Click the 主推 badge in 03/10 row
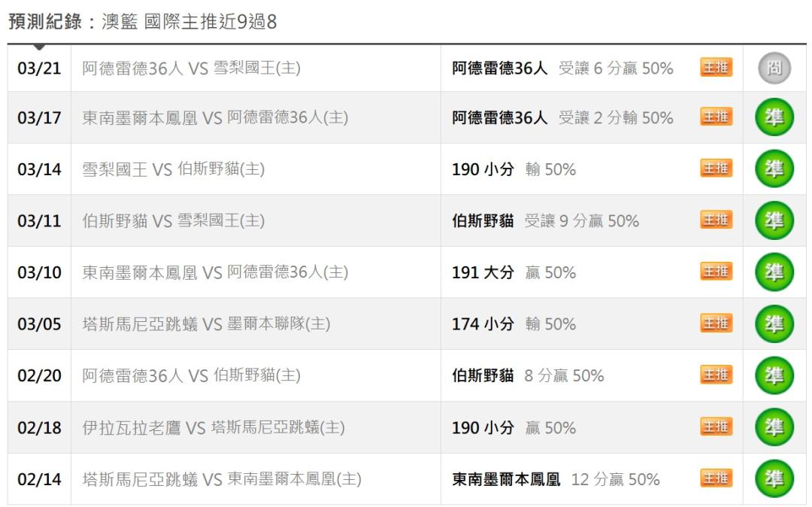The height and width of the screenshot is (507, 812). (716, 272)
